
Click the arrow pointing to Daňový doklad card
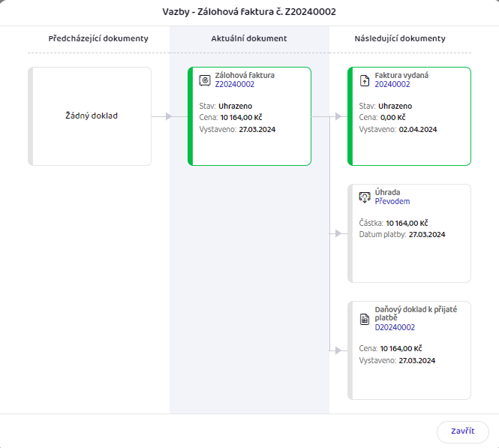point(338,350)
